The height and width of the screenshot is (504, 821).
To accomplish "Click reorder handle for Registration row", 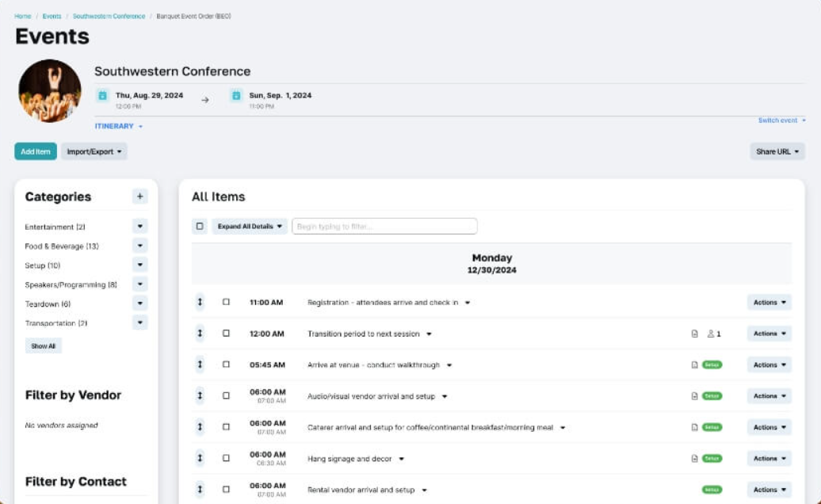I will click(200, 302).
